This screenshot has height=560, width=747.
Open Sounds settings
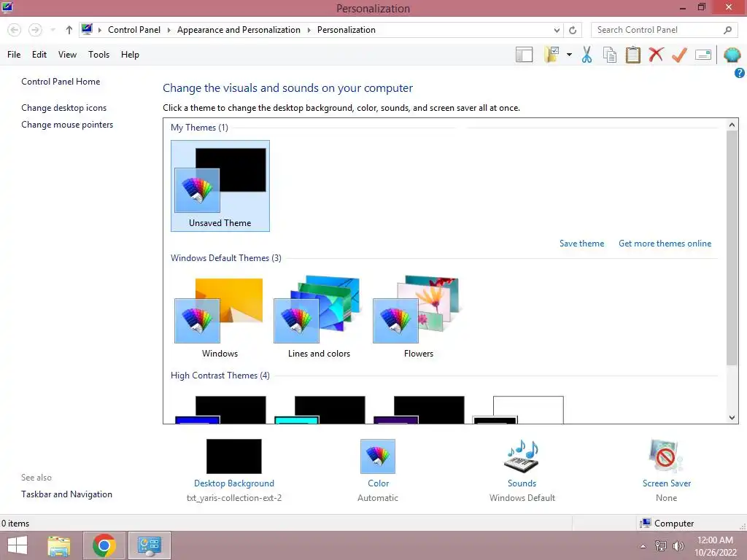[522, 483]
